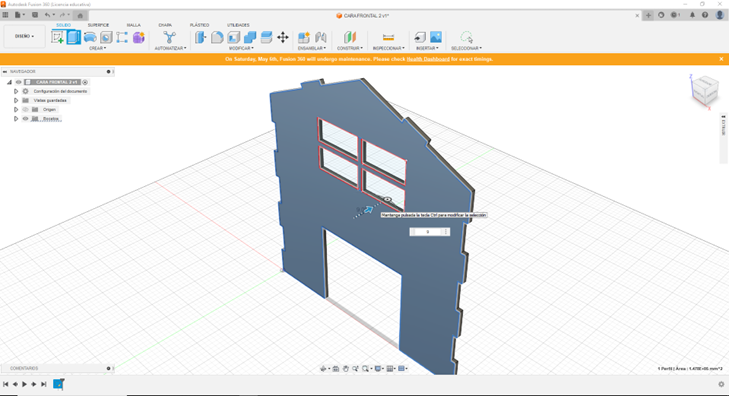Activate the Move/Copy arrows tool
The width and height of the screenshot is (729, 396).
283,37
